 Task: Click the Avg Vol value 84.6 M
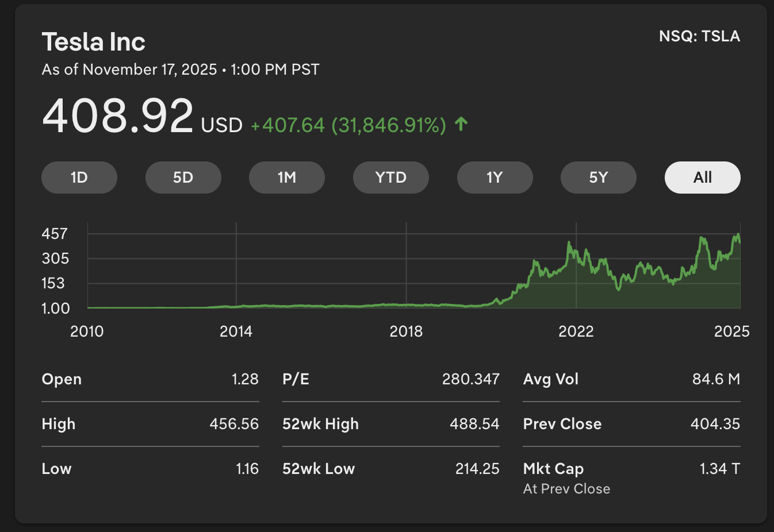pos(716,379)
